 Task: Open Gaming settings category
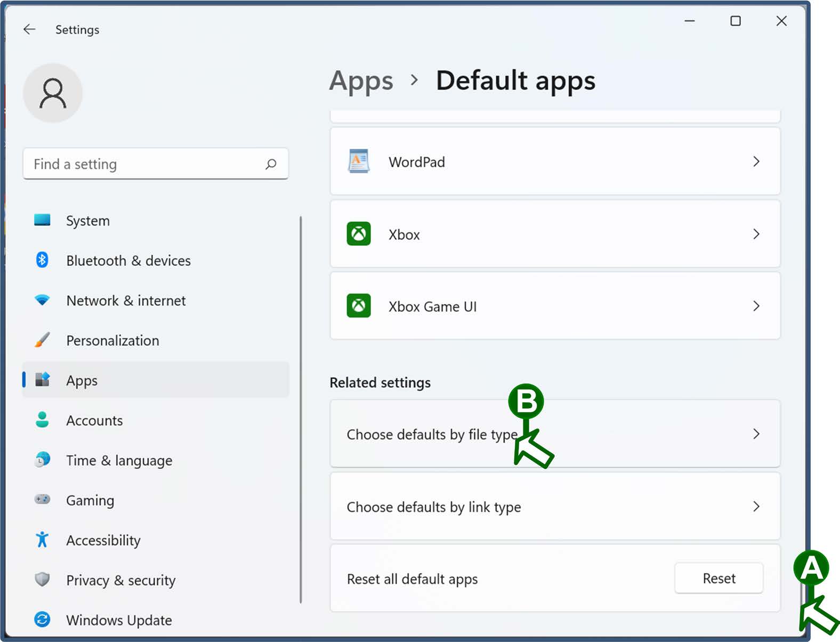[x=156, y=500]
